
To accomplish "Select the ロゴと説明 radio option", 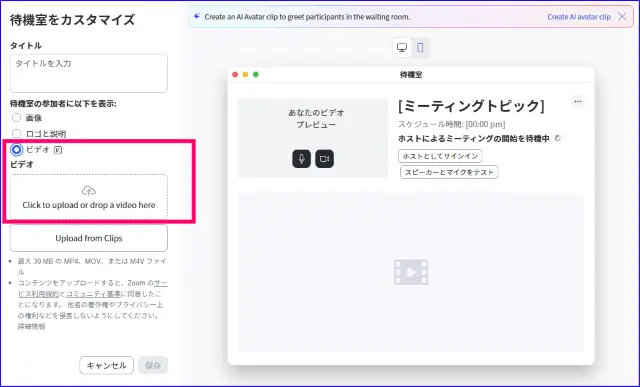I will pyautogui.click(x=16, y=133).
